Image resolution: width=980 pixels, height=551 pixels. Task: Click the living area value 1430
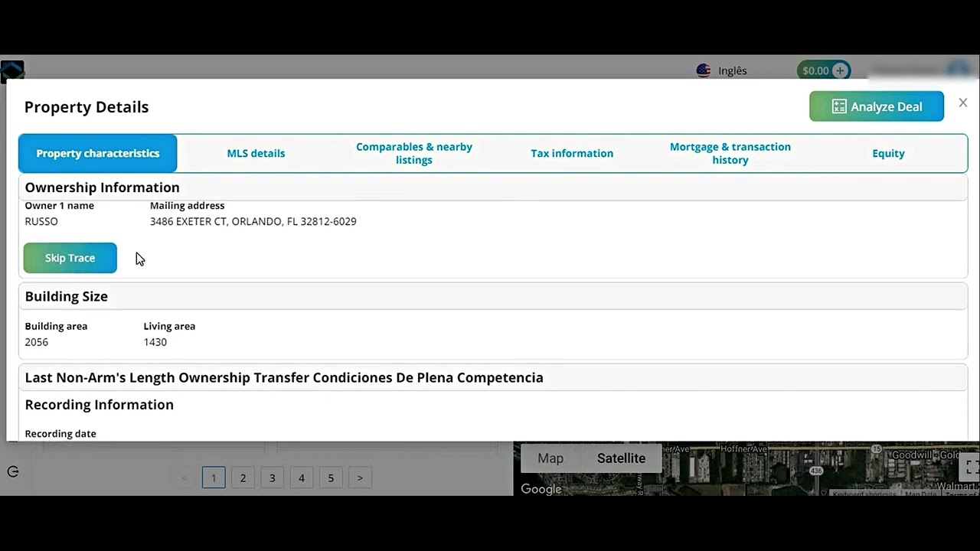click(155, 342)
